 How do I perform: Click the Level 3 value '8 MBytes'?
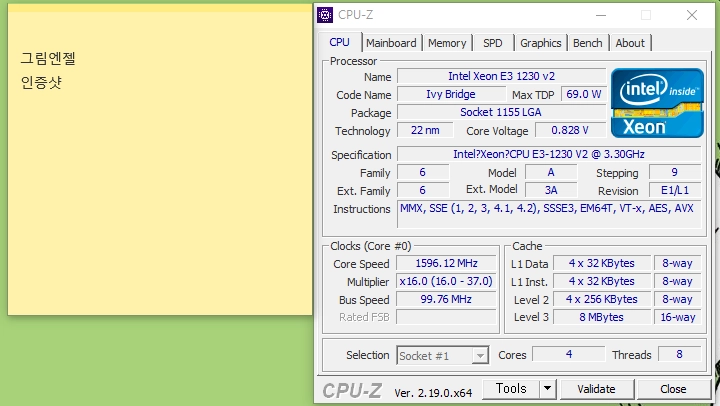(x=602, y=317)
